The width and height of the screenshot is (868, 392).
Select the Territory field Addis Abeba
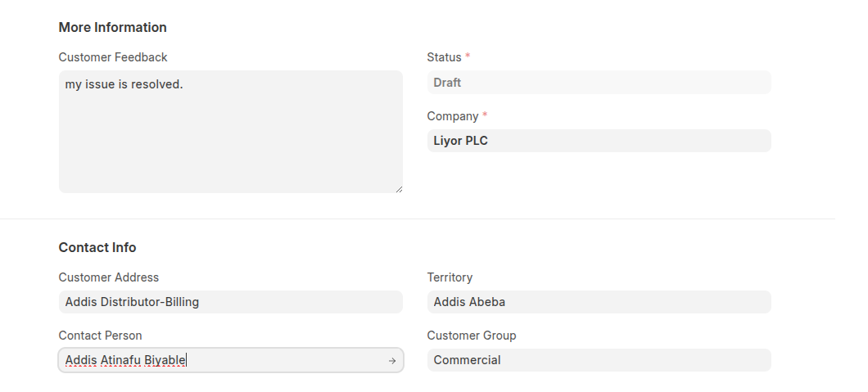(599, 302)
